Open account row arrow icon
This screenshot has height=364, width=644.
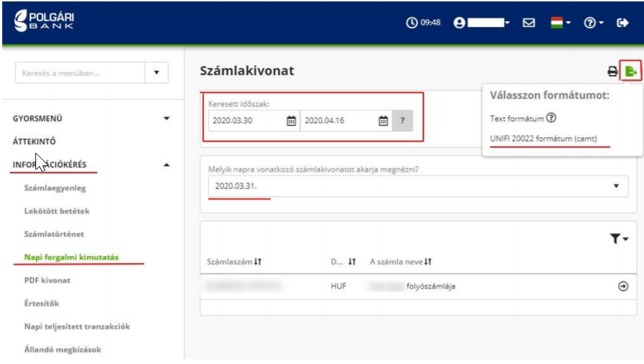623,286
